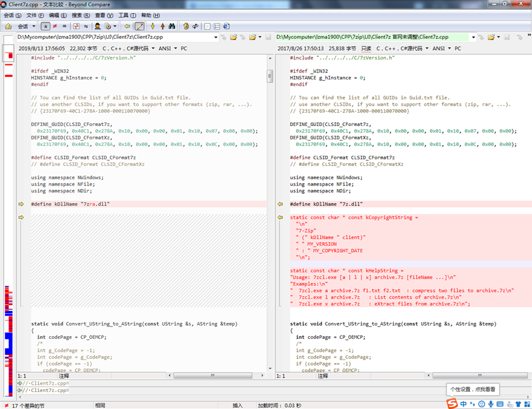This screenshot has width=532, height=409.
Task: Click copy arrow beside left kDllName "7zra.dll" line
Action: [x=21, y=204]
